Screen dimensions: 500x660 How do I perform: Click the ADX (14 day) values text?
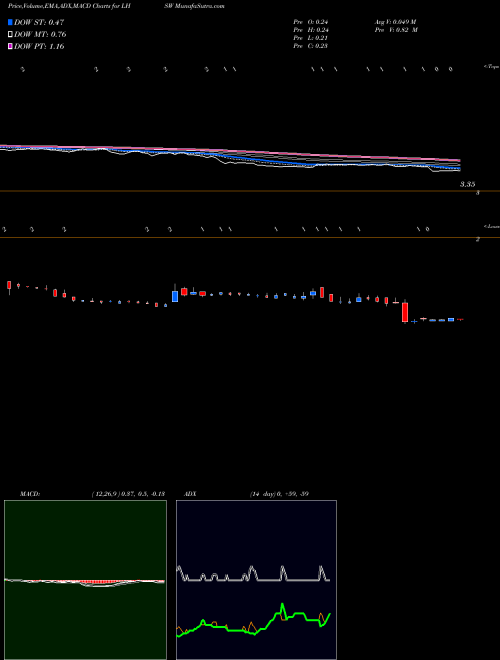coord(280,494)
